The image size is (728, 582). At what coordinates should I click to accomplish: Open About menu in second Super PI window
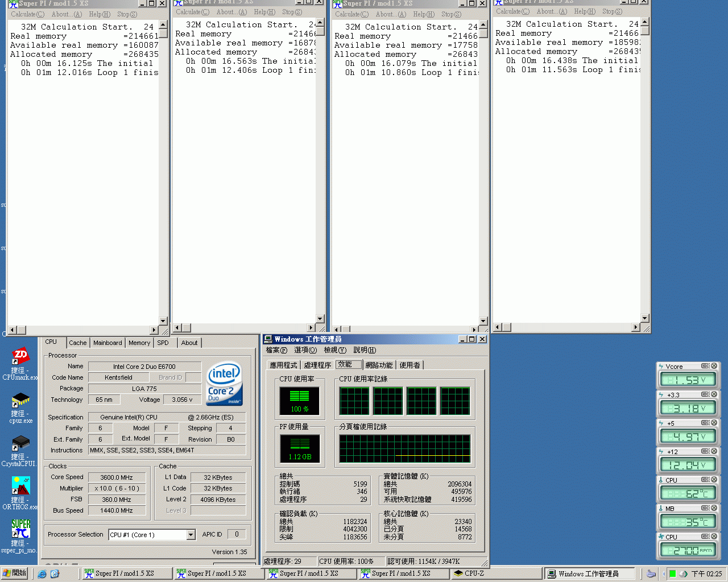231,12
